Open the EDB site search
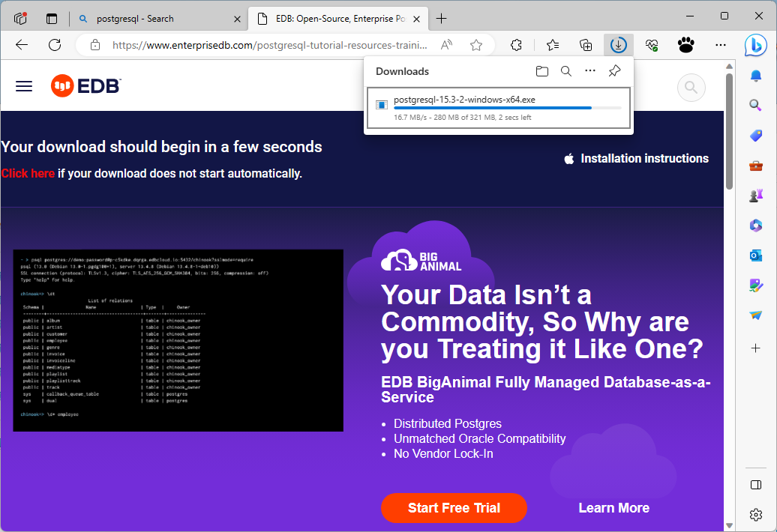The width and height of the screenshot is (777, 532). click(691, 88)
